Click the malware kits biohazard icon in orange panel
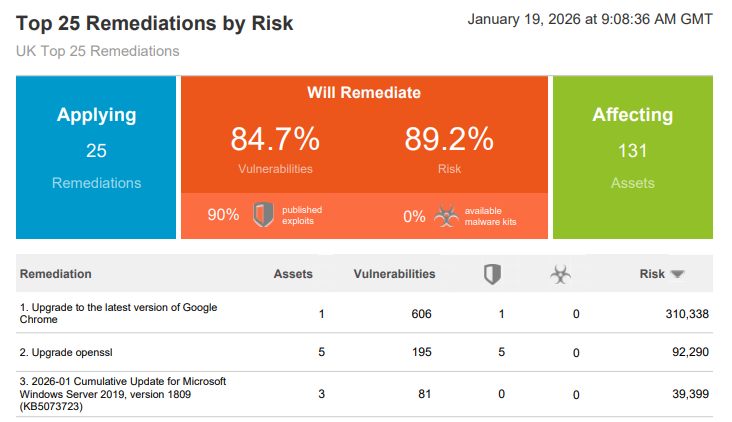This screenshot has height=422, width=732. tap(444, 215)
